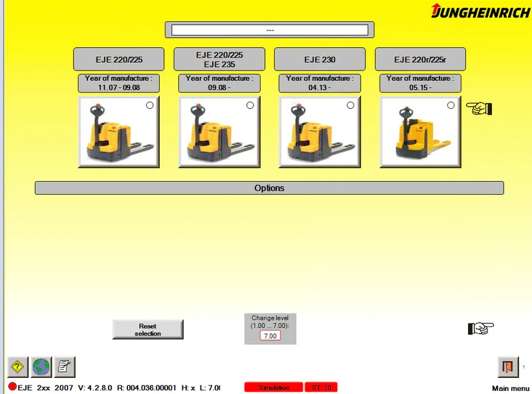The height and width of the screenshot is (394, 532).
Task: Click the Main menu label
Action: pos(509,388)
